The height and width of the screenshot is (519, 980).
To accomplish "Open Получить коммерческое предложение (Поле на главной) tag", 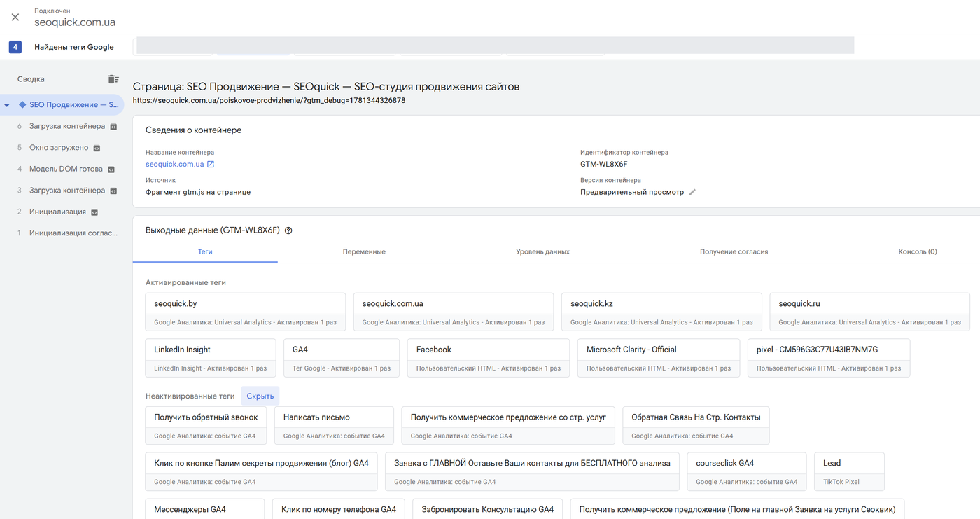I will tap(738, 509).
